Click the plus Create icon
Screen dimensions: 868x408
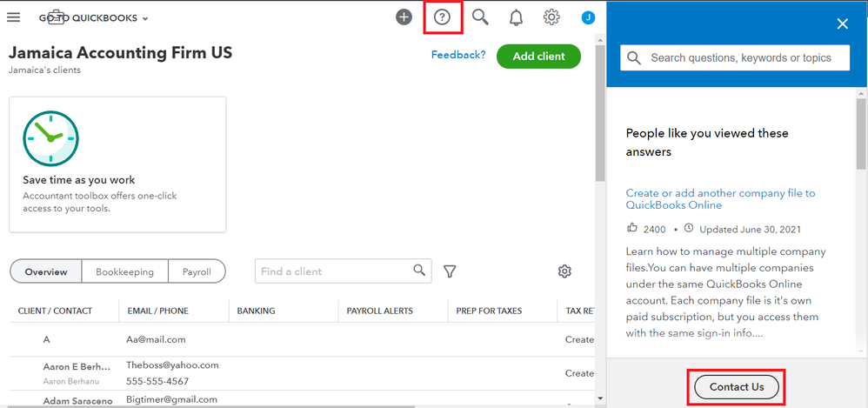point(404,17)
